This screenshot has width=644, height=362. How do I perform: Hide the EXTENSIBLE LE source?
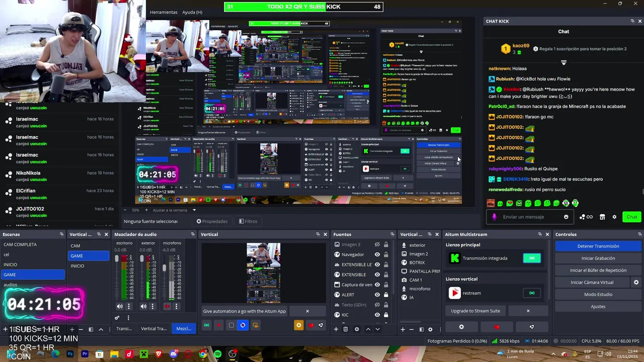(377, 264)
